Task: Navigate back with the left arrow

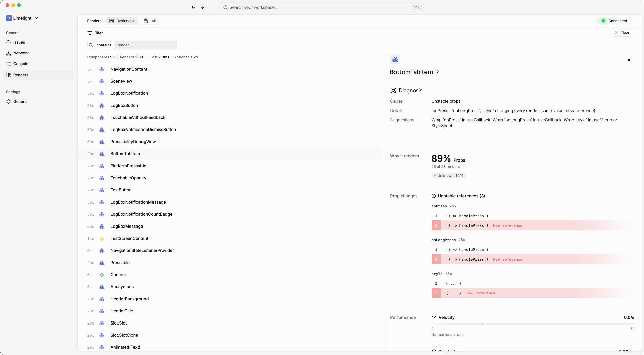Action: click(x=193, y=7)
